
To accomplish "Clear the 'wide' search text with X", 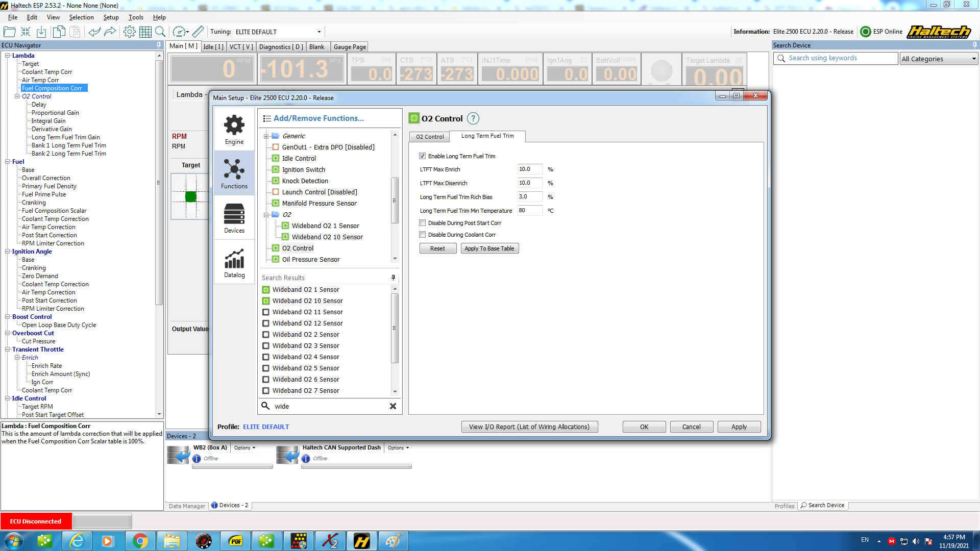I will point(393,406).
